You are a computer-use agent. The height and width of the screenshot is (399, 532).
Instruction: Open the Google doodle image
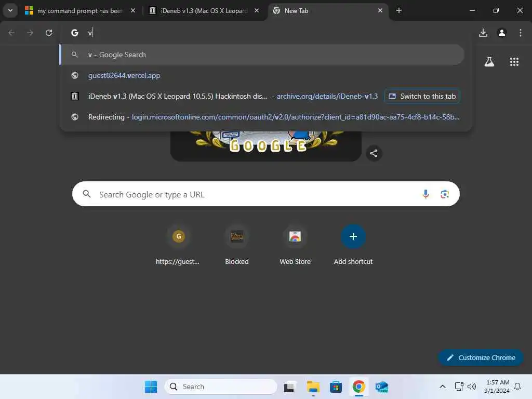pyautogui.click(x=265, y=146)
